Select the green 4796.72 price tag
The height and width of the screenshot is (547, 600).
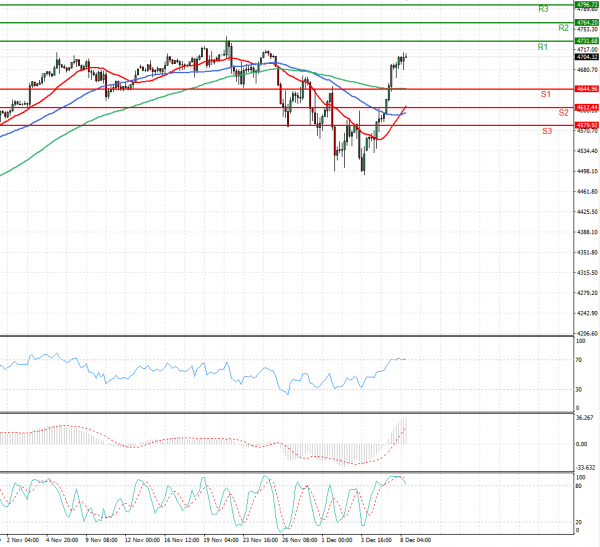[x=587, y=5]
